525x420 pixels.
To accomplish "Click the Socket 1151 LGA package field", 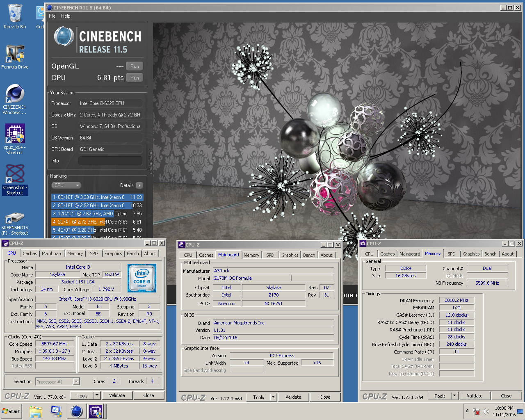I will click(x=78, y=282).
